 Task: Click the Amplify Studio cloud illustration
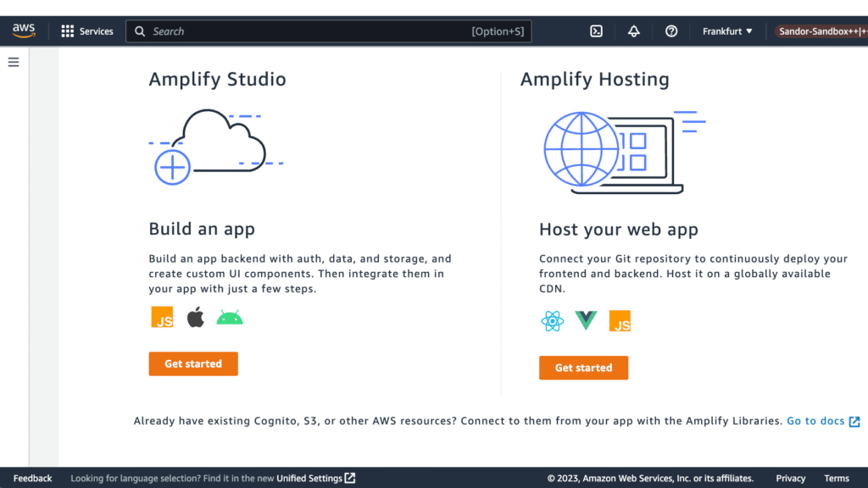216,147
